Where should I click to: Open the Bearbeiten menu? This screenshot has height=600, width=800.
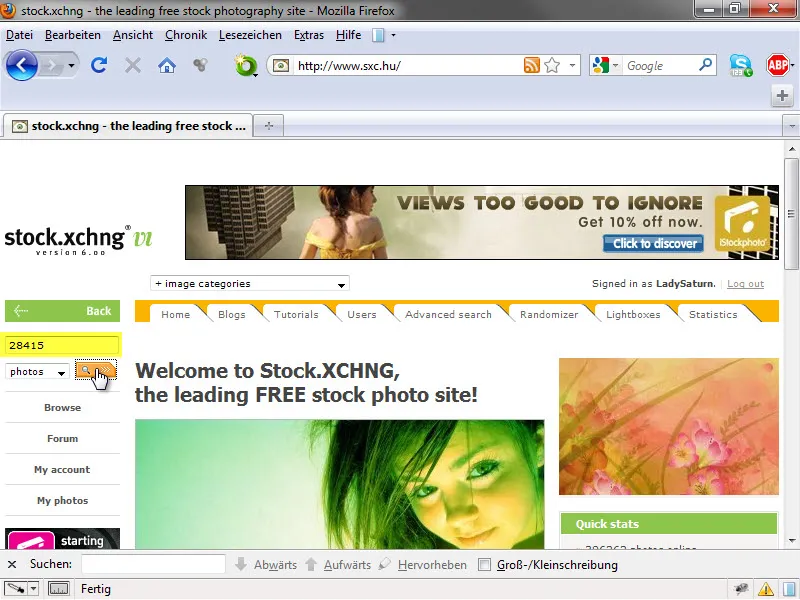coord(72,35)
